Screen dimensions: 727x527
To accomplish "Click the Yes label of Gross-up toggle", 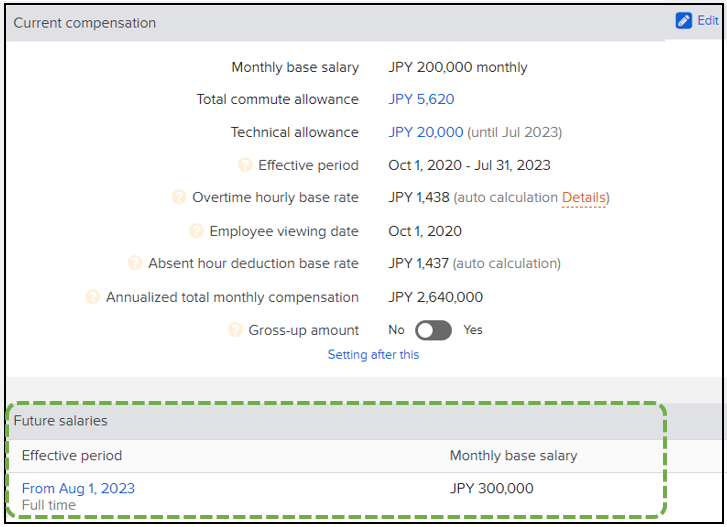I will pyautogui.click(x=473, y=330).
